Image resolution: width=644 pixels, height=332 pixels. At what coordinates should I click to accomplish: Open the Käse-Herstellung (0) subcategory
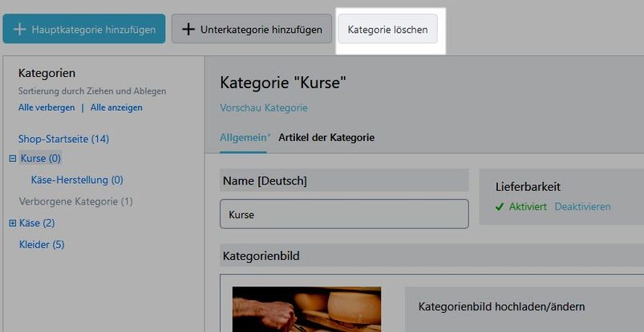coord(77,180)
